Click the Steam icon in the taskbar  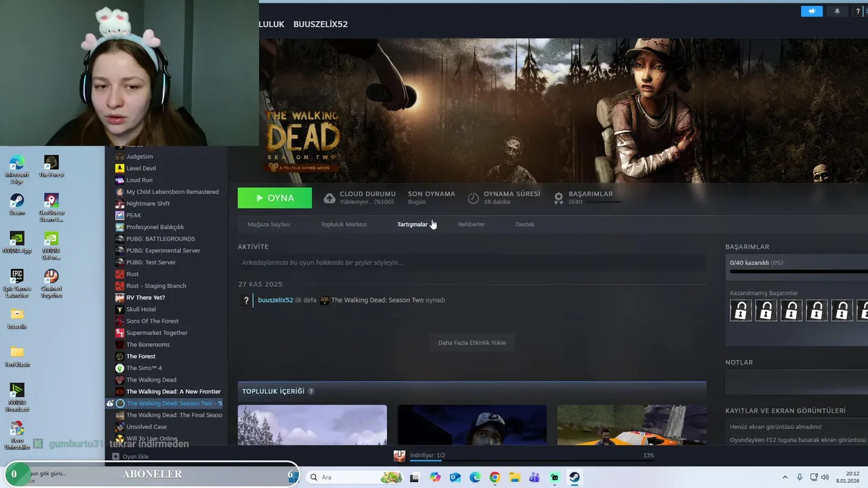pyautogui.click(x=574, y=477)
